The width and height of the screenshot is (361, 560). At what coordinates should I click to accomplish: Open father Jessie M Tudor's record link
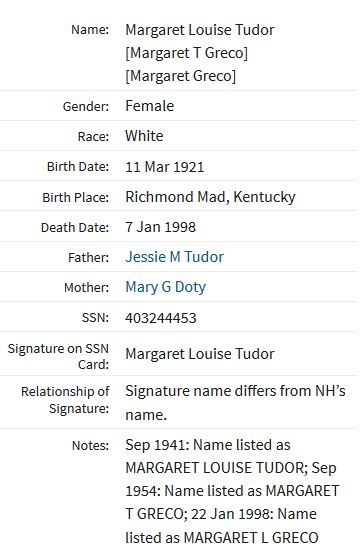[174, 257]
